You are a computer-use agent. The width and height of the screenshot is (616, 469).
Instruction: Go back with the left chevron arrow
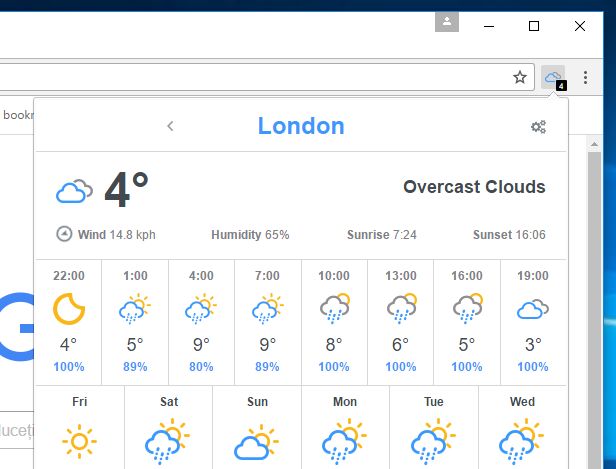(x=170, y=126)
